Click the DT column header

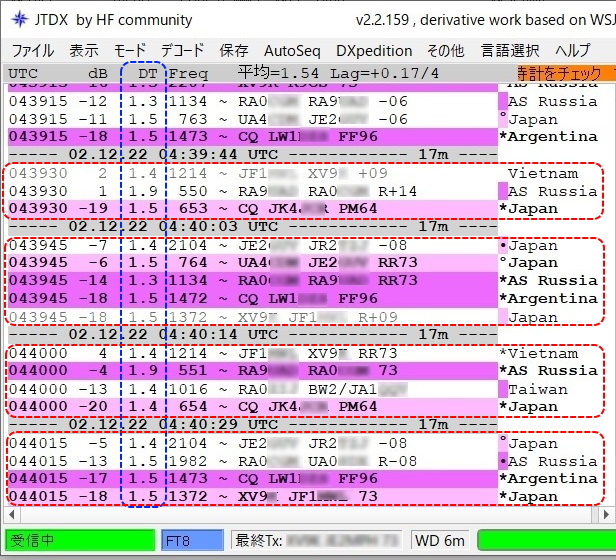[148, 73]
